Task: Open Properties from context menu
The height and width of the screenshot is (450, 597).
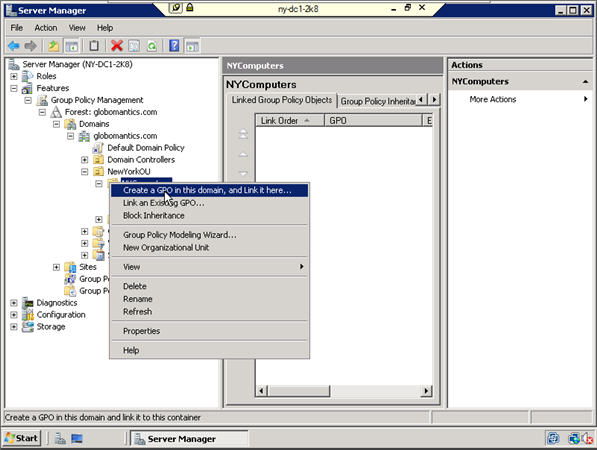Action: tap(209, 331)
